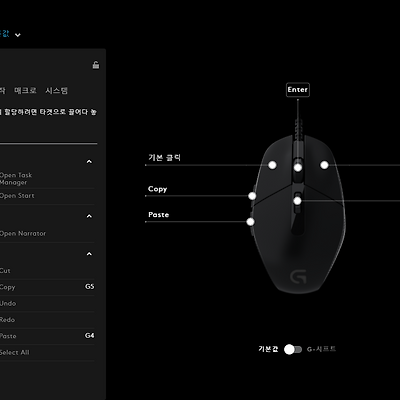This screenshot has width=400, height=400.
Task: Select the Copy command row
Action: click(x=47, y=287)
